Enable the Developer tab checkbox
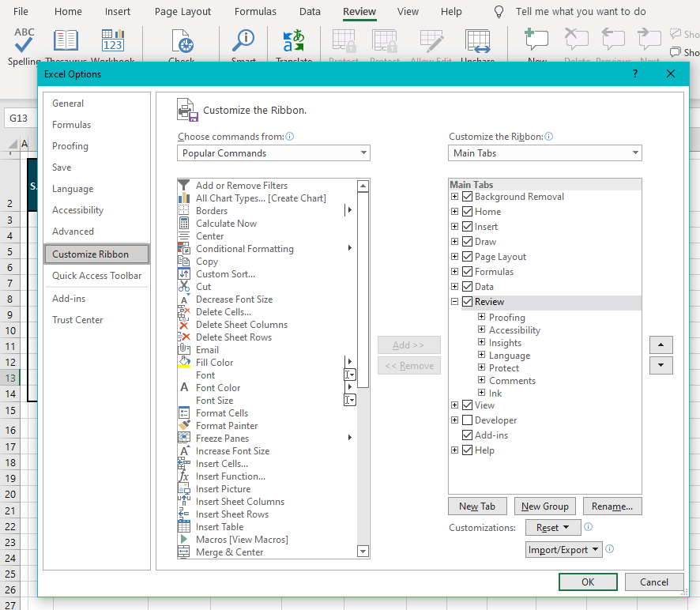 point(467,420)
